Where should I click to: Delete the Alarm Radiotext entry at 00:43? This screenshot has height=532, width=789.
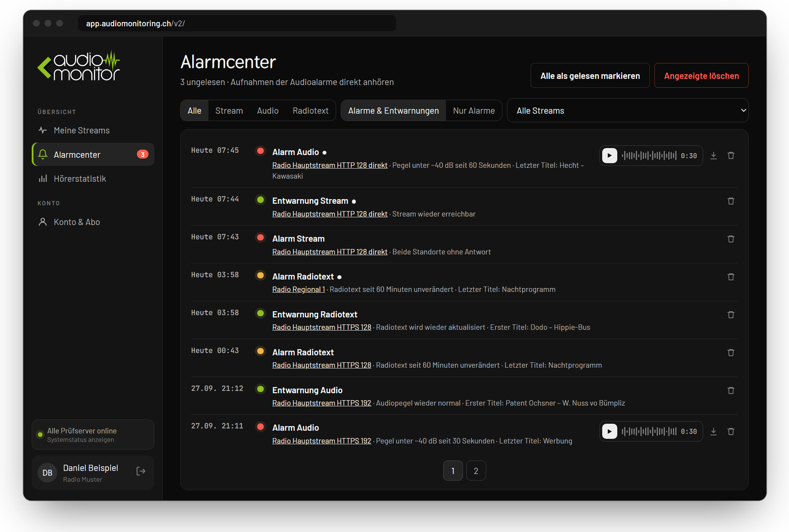point(731,353)
